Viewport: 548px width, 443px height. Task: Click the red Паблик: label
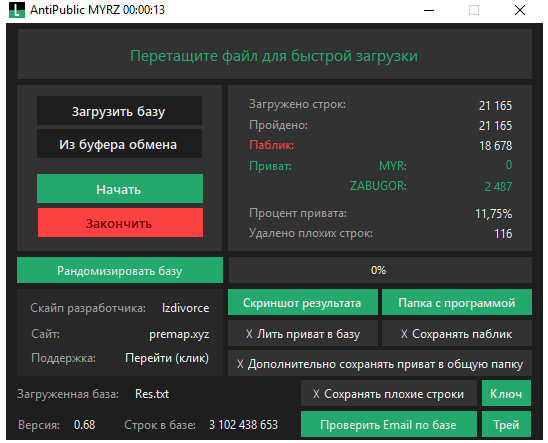[x=272, y=145]
